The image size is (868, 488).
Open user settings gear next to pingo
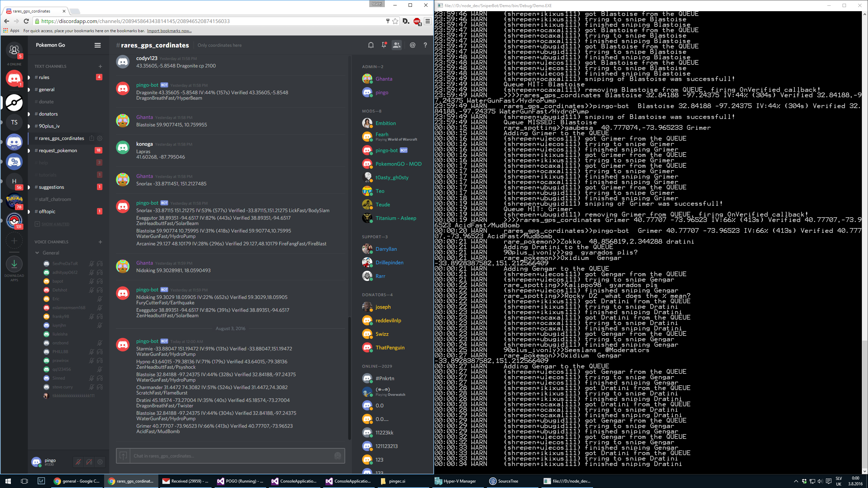point(100,462)
